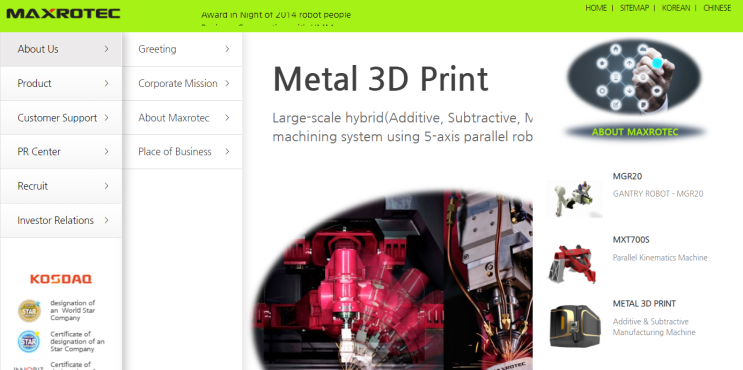The height and width of the screenshot is (370, 743).
Task: Click the news ticker about 2014 robot people award
Action: tap(276, 15)
